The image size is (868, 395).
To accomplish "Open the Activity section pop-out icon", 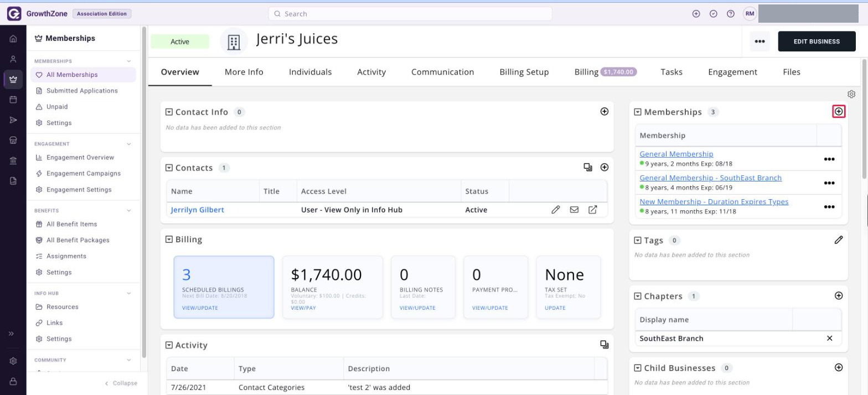I will 604,345.
